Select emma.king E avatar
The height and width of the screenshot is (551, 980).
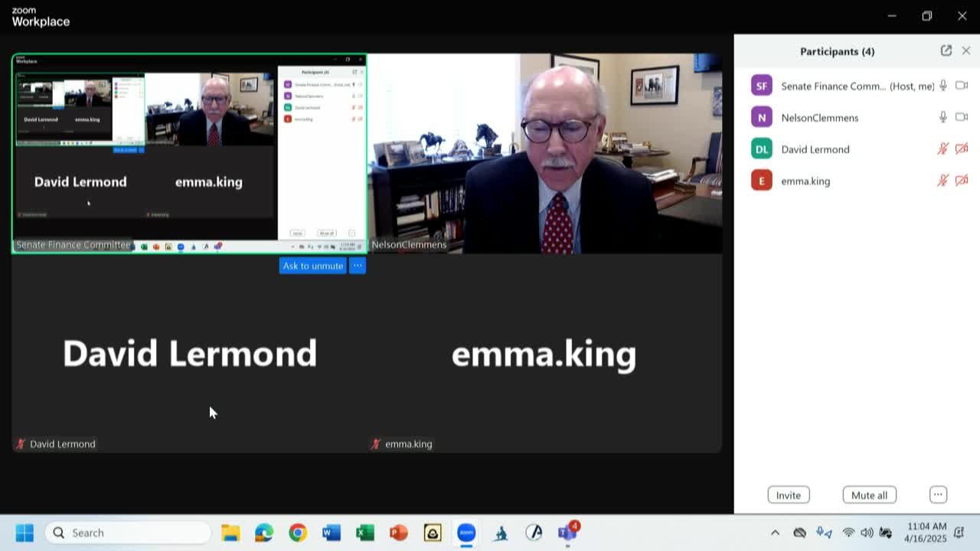coord(761,181)
